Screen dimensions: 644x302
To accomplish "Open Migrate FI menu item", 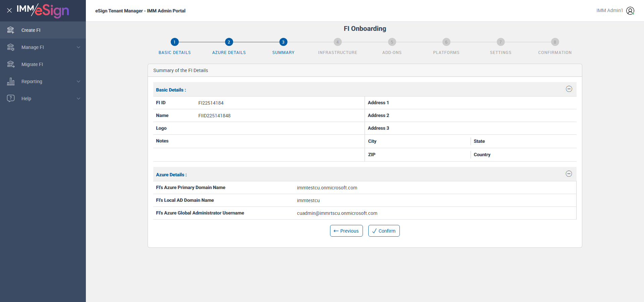I will 43,64.
